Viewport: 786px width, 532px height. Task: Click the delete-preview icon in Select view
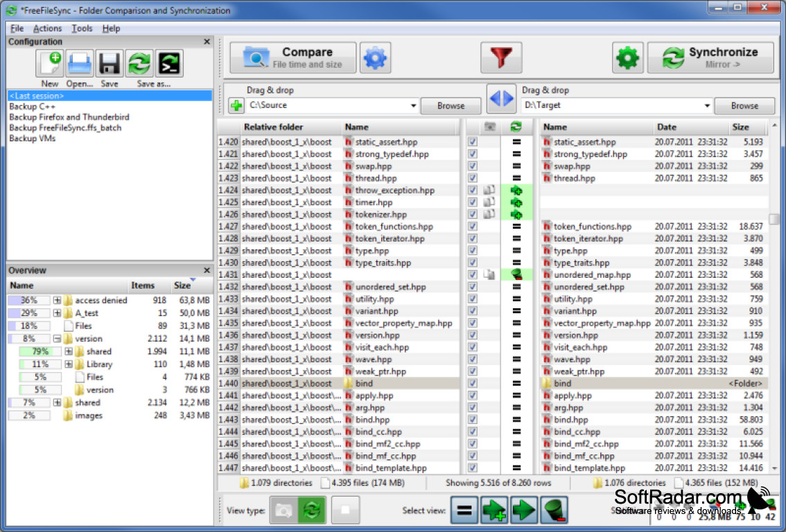pos(552,510)
